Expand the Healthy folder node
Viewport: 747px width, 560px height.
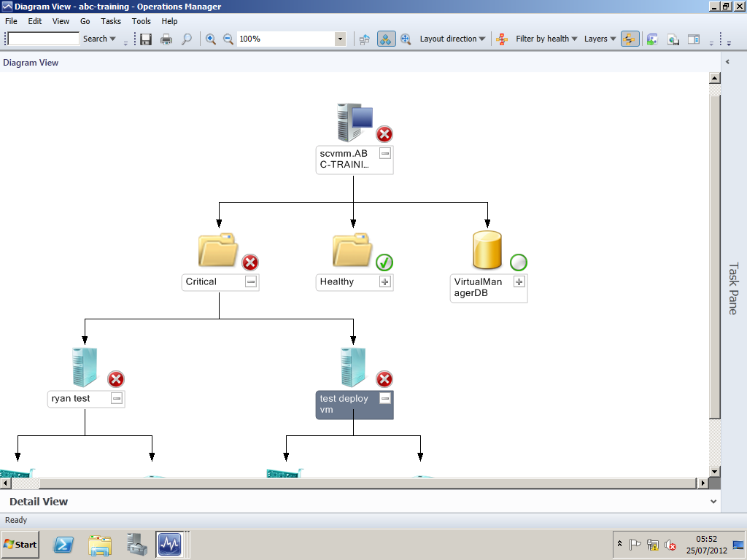click(385, 281)
